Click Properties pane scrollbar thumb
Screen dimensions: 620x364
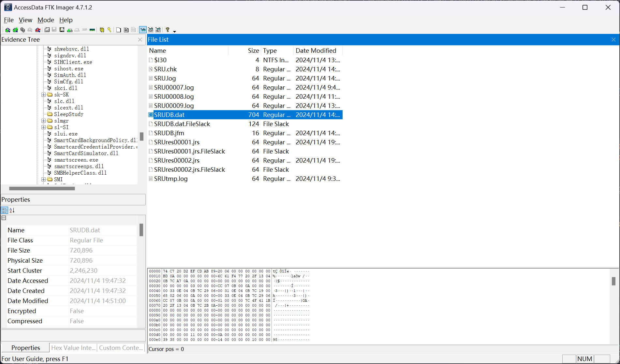coord(141,230)
